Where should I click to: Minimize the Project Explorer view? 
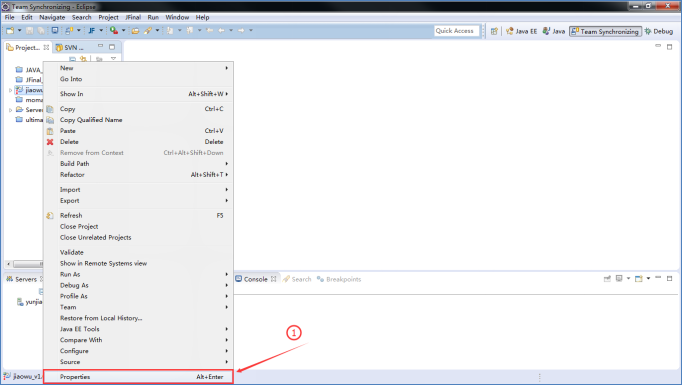[x=101, y=46]
